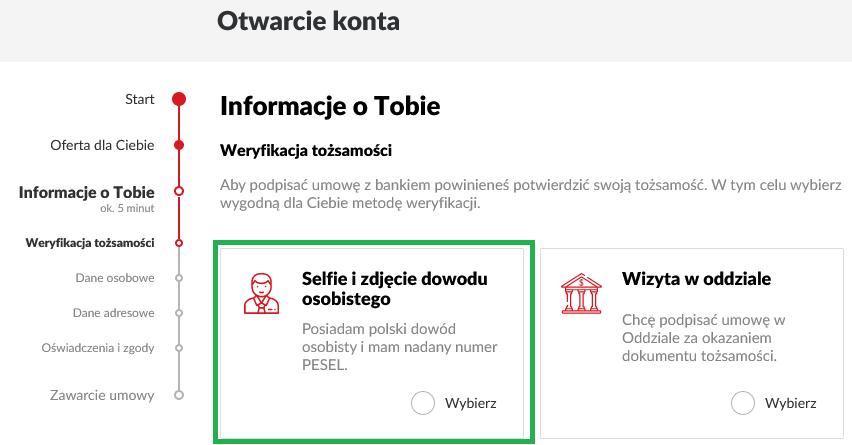852x445 pixels.
Task: Click the Start step in sidebar
Action: pos(139,99)
